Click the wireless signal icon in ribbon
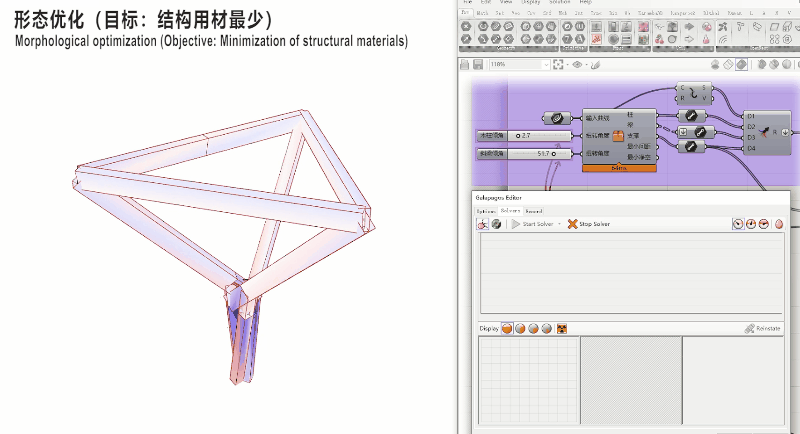Screen dimensions: 800x434 723,39
